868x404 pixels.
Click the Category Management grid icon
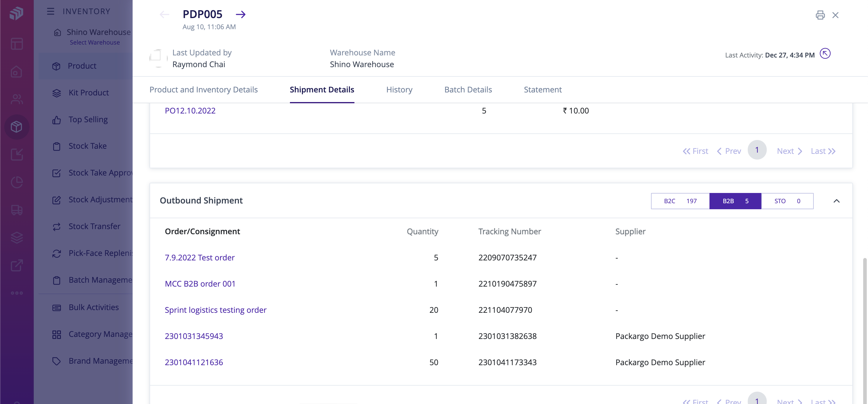[x=57, y=334]
